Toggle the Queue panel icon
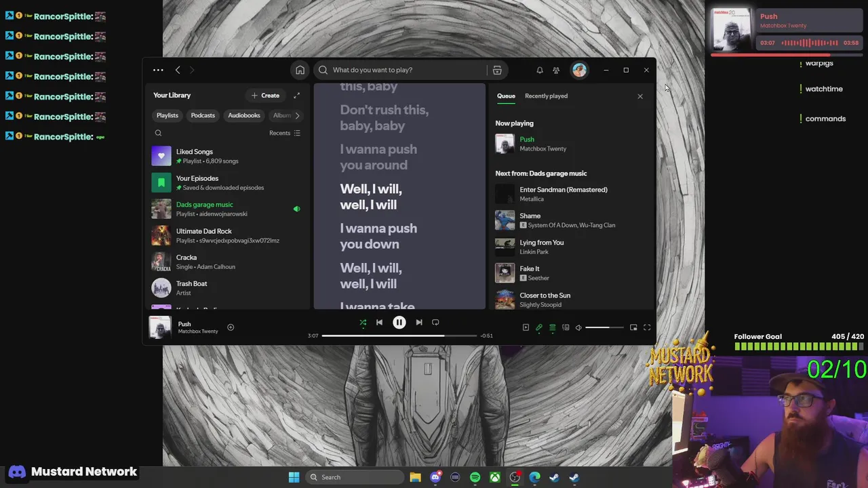868x488 pixels. coord(553,327)
